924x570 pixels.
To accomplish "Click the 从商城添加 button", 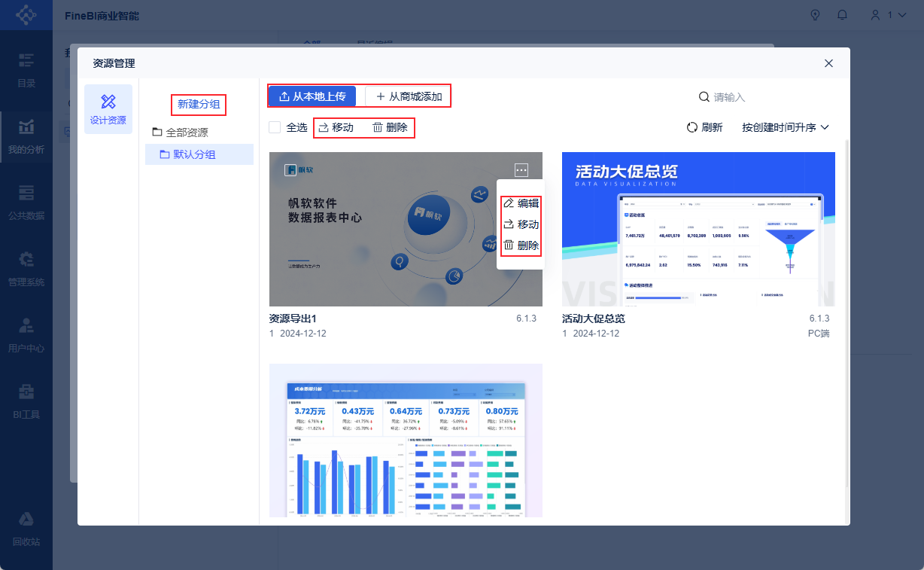I will (409, 96).
